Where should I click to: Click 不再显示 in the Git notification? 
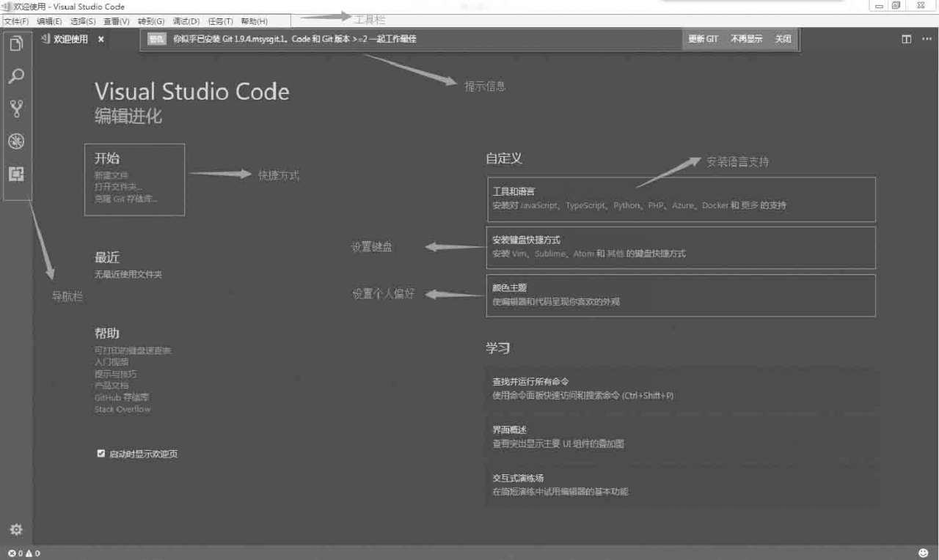tap(746, 39)
